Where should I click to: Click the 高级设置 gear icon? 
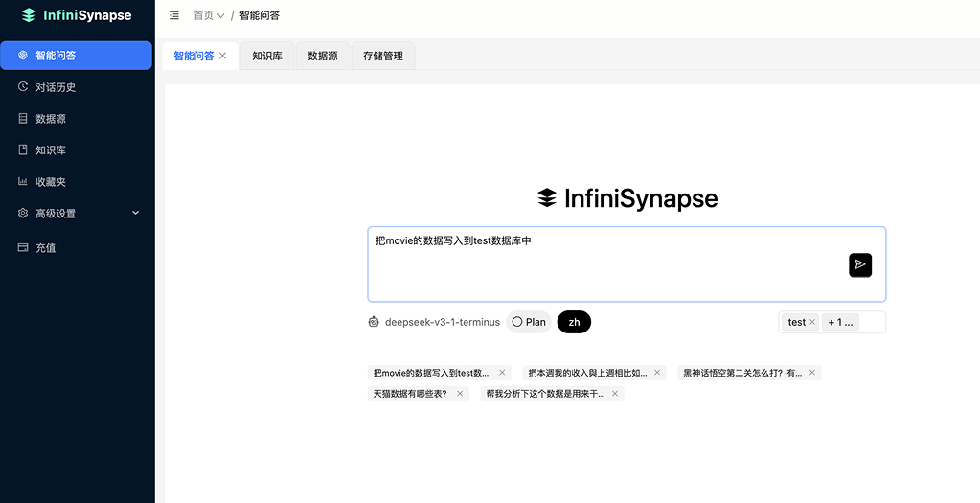click(23, 213)
